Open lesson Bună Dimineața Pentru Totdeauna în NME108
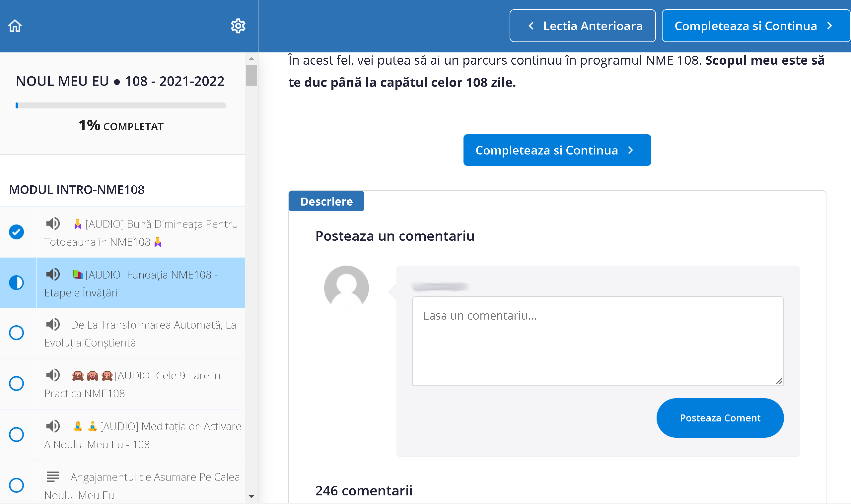This screenshot has height=504, width=851. (140, 232)
